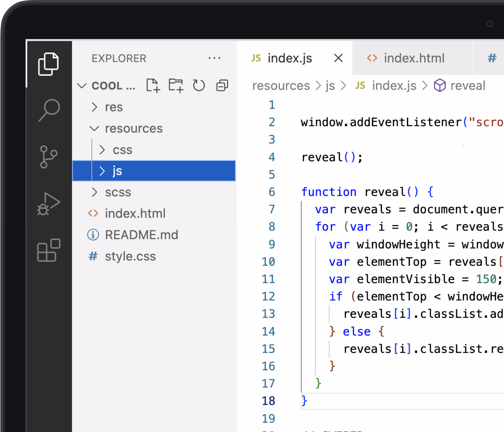Click the resources breadcrumb segment
Screen dimensions: 504x432
[281, 86]
